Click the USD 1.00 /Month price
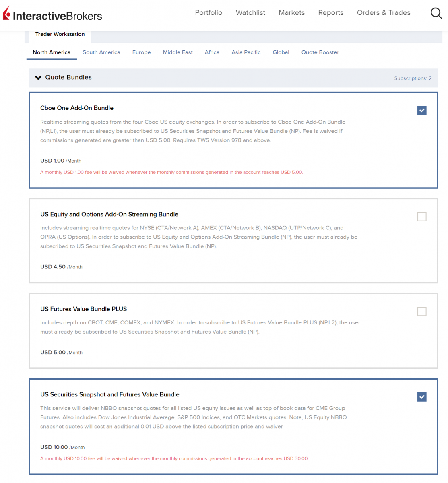Image resolution: width=448 pixels, height=483 pixels. [61, 161]
